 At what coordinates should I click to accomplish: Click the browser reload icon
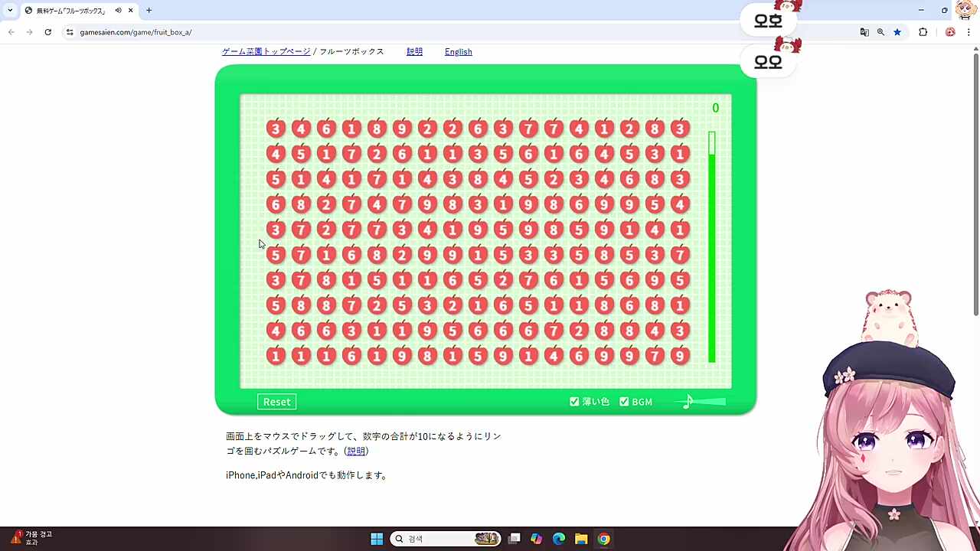pyautogui.click(x=47, y=32)
